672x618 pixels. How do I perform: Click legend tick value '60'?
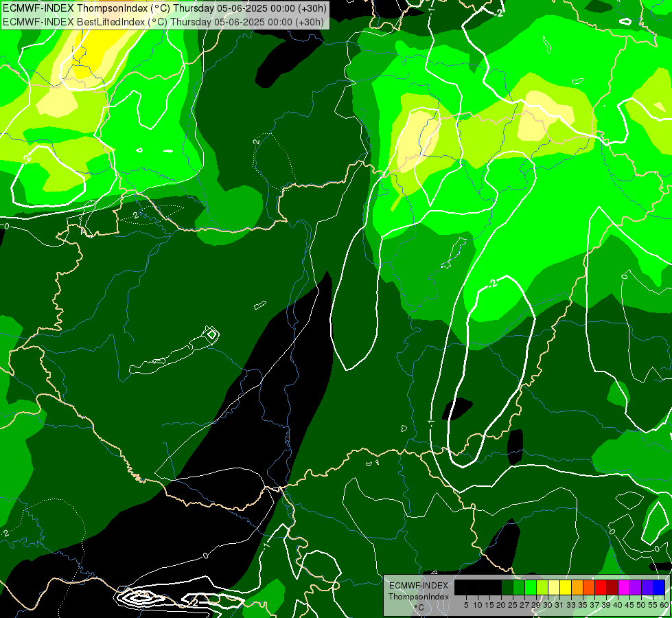click(664, 605)
